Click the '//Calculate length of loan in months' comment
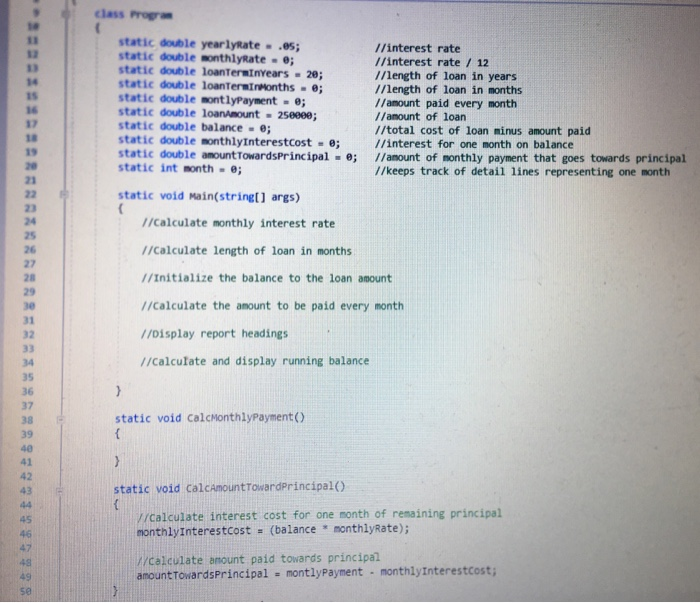 click(x=247, y=251)
